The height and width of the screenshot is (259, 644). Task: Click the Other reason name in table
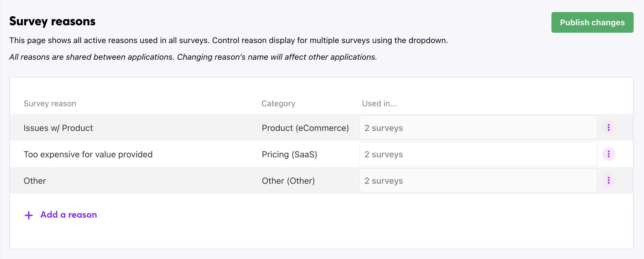(35, 181)
